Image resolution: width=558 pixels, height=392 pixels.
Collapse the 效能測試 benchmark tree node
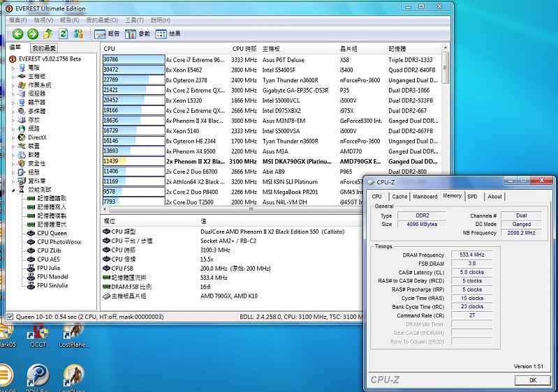click(13, 190)
